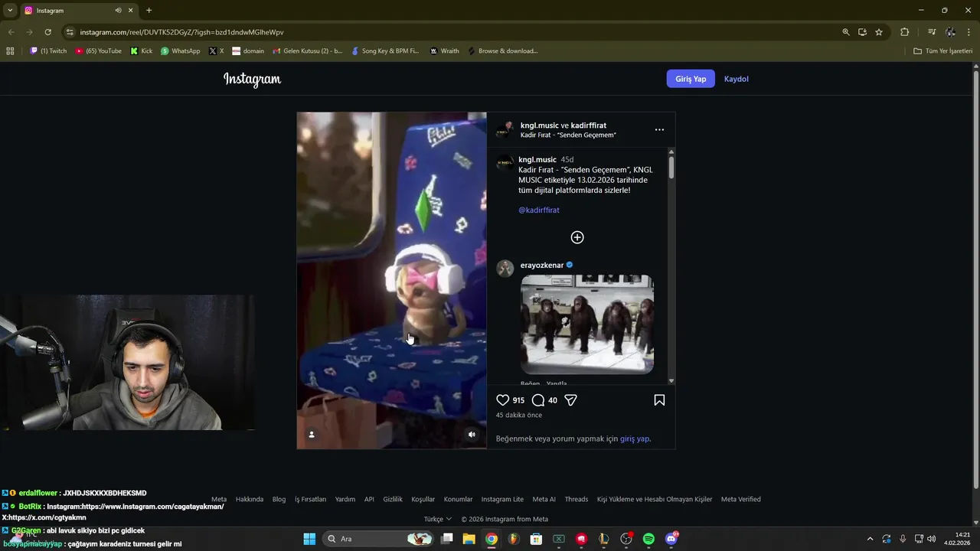Open File Explorer from taskbar
Image resolution: width=980 pixels, height=551 pixels.
(x=469, y=539)
